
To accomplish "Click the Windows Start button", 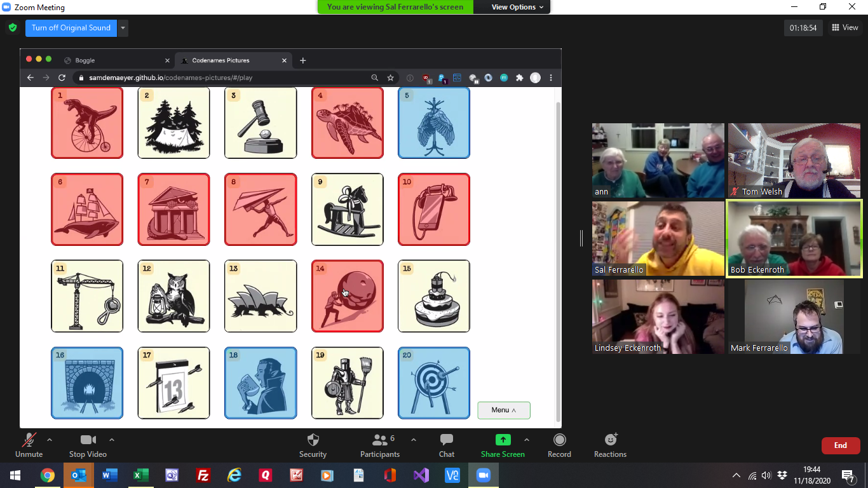I will pos(15,475).
